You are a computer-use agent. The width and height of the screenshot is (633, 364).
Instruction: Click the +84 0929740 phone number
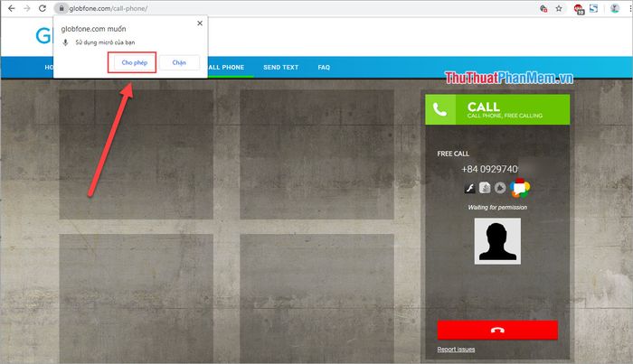(489, 169)
